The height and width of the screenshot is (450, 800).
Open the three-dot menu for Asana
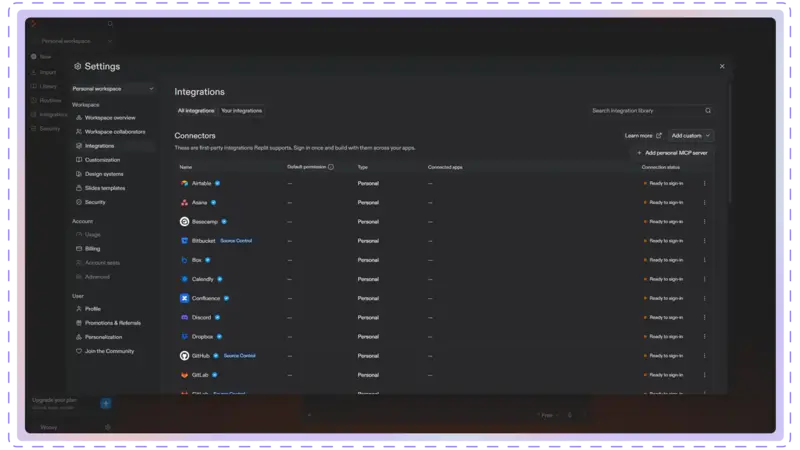click(x=705, y=203)
